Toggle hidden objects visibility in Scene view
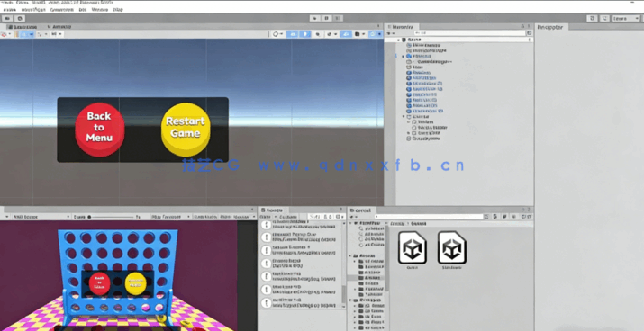Screen dimensions: 644x331 pyautogui.click(x=346, y=34)
